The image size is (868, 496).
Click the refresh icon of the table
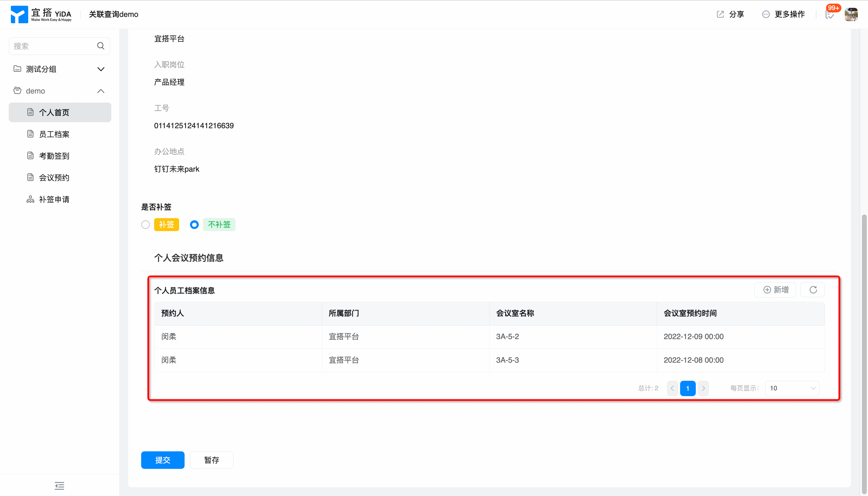[x=813, y=290]
